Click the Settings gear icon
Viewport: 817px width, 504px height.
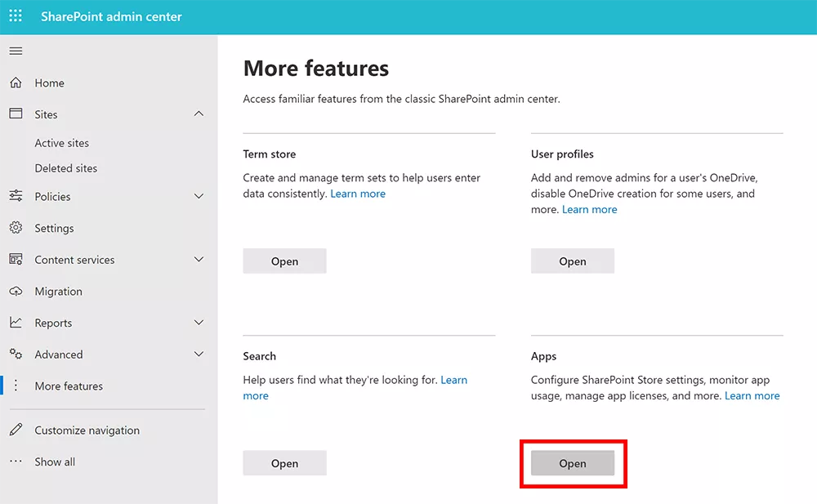pyautogui.click(x=16, y=228)
